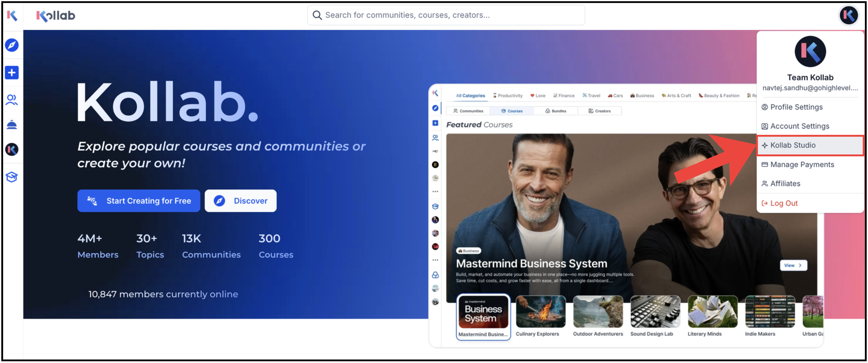Click the Discover button in hero section
868x363 pixels.
(x=241, y=201)
